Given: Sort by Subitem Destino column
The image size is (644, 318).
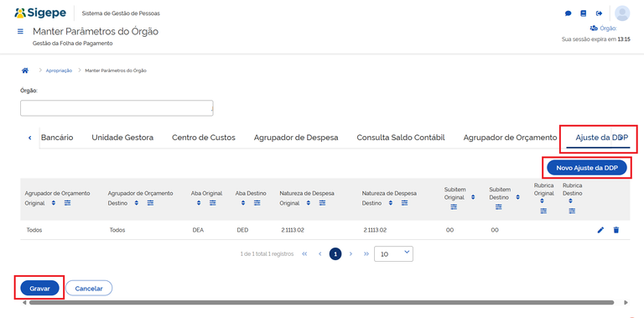Looking at the screenshot, I should pos(518,197).
